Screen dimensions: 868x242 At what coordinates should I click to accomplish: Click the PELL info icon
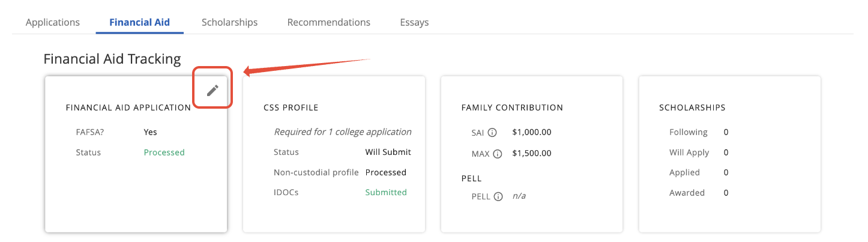pyautogui.click(x=498, y=196)
